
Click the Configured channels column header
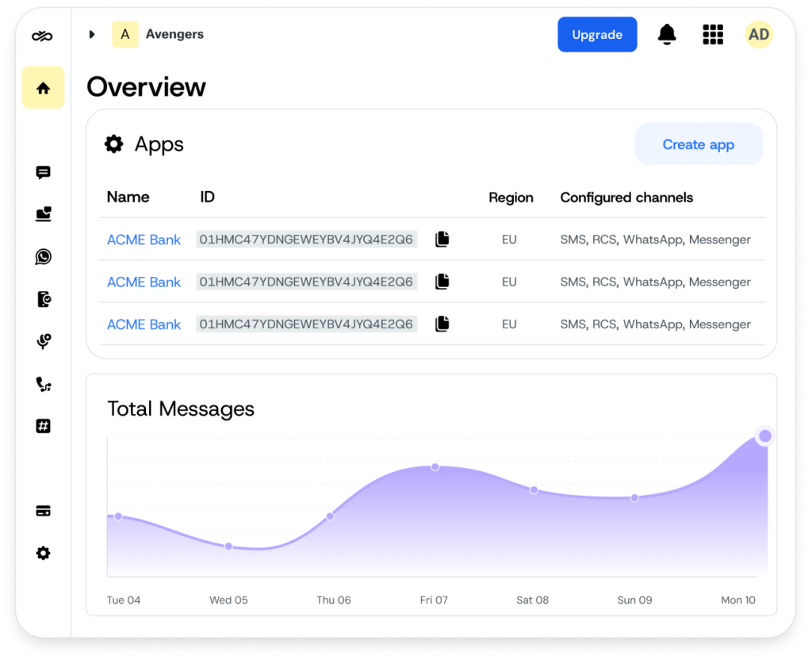[x=626, y=198]
